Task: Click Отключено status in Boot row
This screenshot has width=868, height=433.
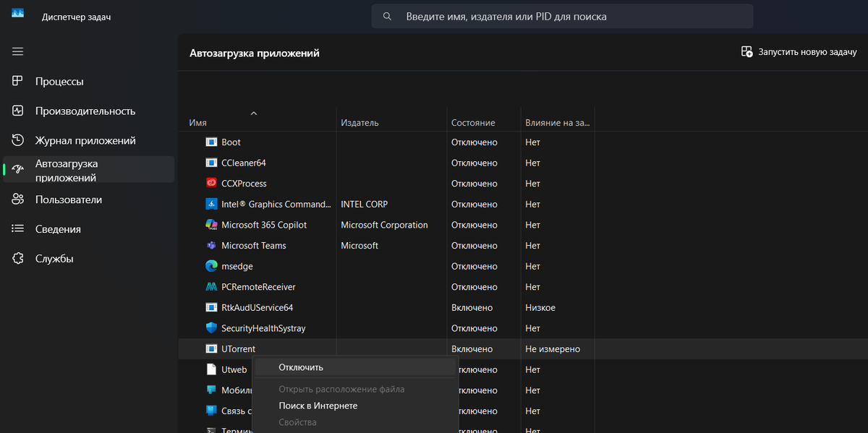Action: (474, 142)
